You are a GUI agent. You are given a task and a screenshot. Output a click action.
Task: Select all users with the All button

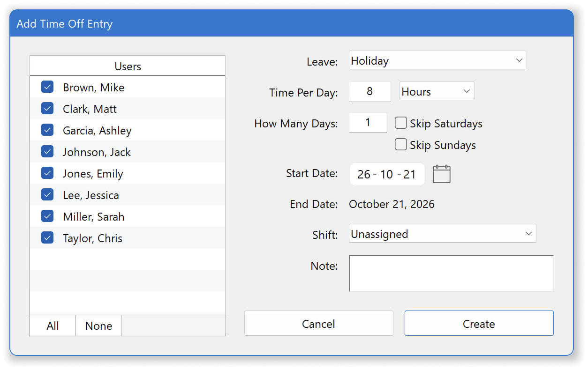[53, 326]
